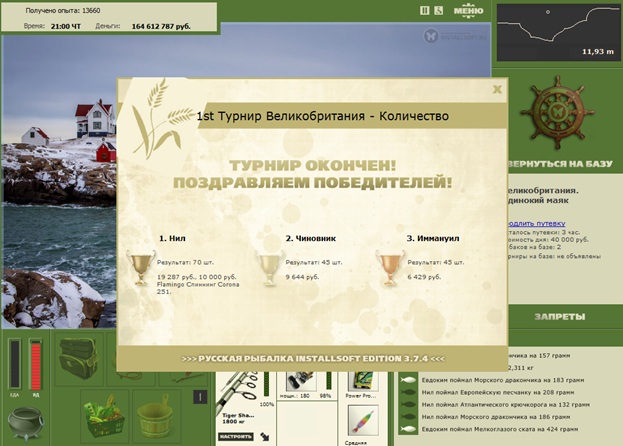Click log entry Нил поймал Атлантического крючкорога
Viewport: 623px width, 446px height.
click(x=505, y=405)
